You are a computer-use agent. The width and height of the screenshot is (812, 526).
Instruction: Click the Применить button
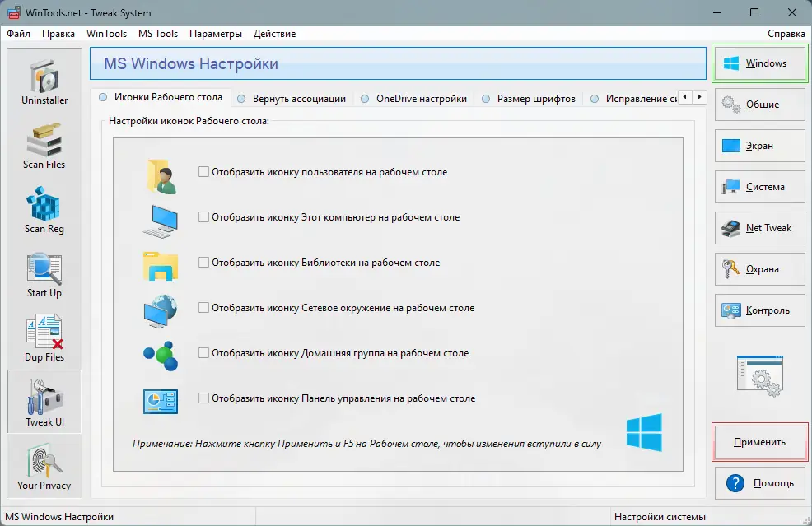[759, 442]
